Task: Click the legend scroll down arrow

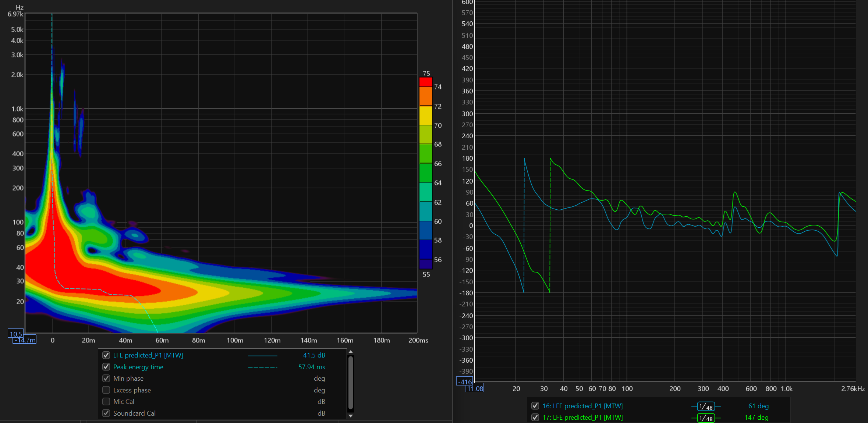Action: pos(351,416)
